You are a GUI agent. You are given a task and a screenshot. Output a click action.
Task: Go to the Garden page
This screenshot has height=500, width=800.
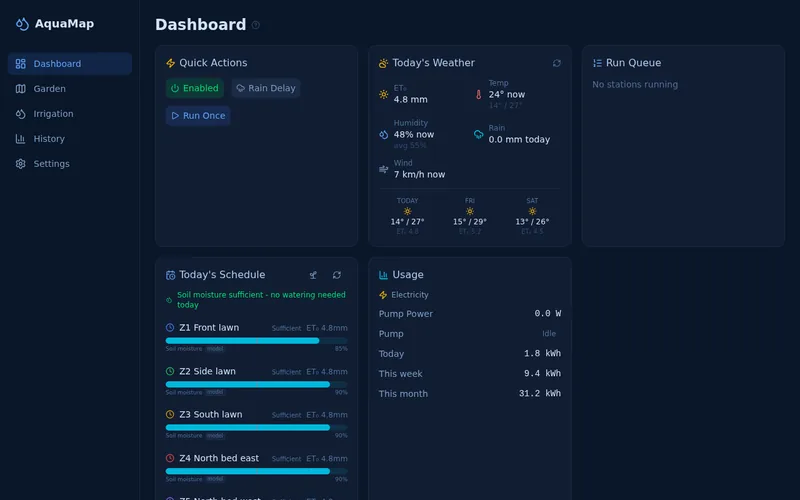tap(70, 89)
